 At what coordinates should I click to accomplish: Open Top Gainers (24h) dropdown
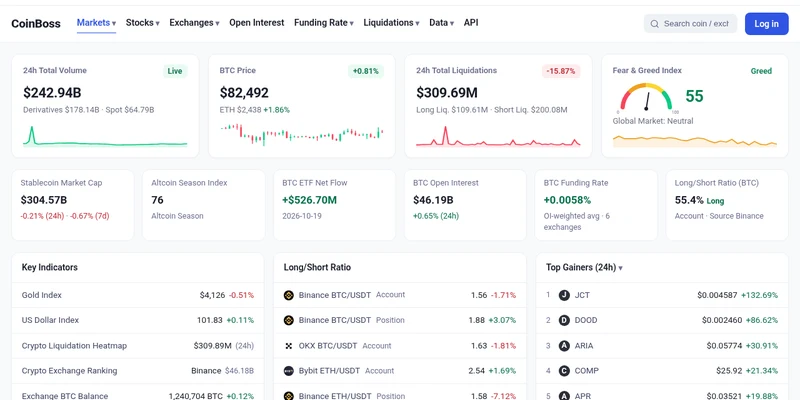pos(584,267)
